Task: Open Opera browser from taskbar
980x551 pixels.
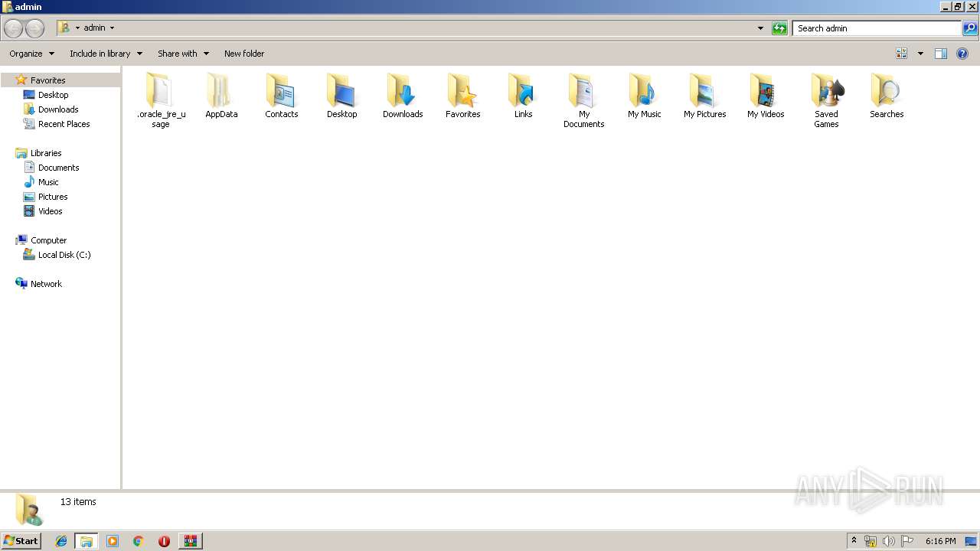Action: 164,541
